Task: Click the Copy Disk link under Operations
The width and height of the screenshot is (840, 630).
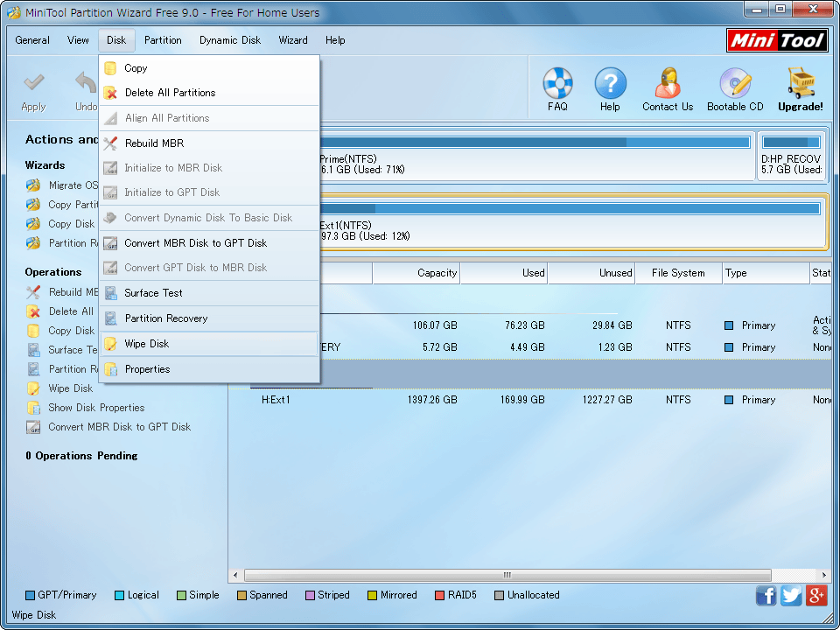Action: tap(71, 331)
